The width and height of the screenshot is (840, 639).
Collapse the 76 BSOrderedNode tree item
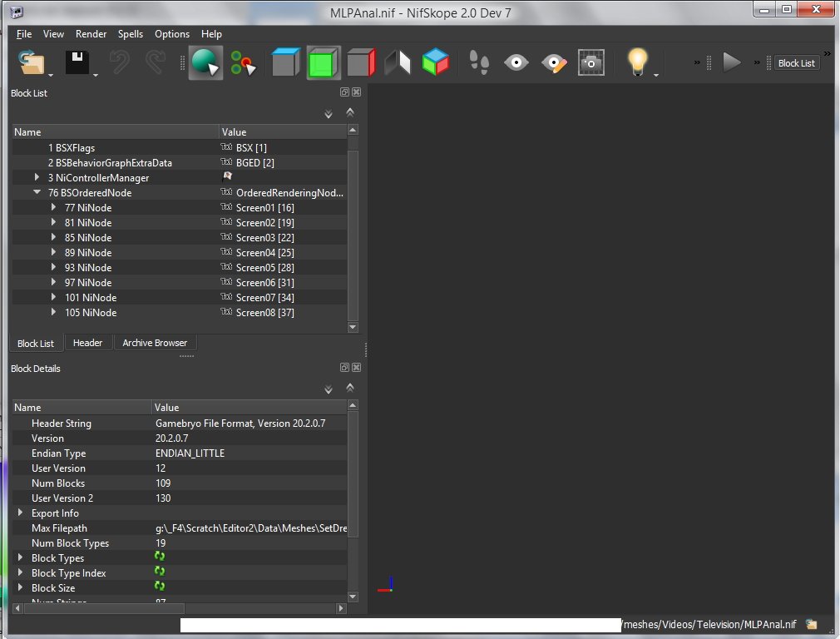[37, 193]
